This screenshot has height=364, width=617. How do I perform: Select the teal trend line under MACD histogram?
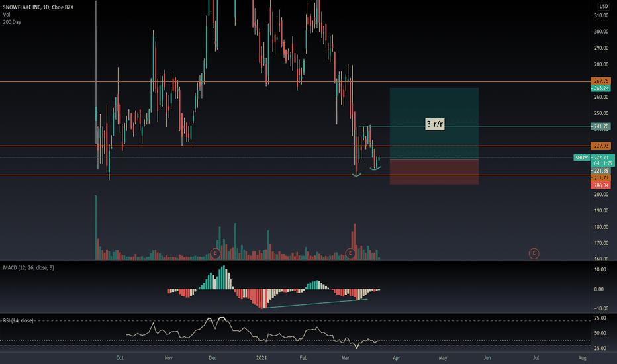(315, 304)
